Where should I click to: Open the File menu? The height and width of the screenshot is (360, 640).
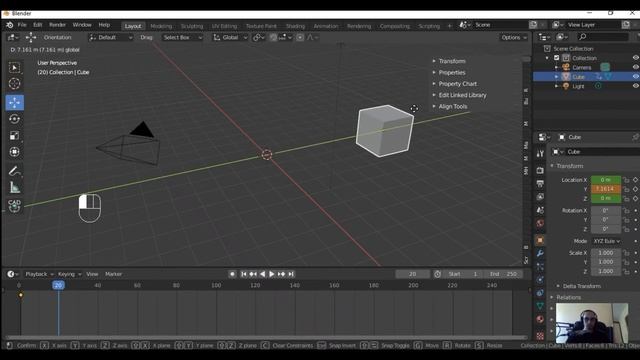pyautogui.click(x=22, y=25)
